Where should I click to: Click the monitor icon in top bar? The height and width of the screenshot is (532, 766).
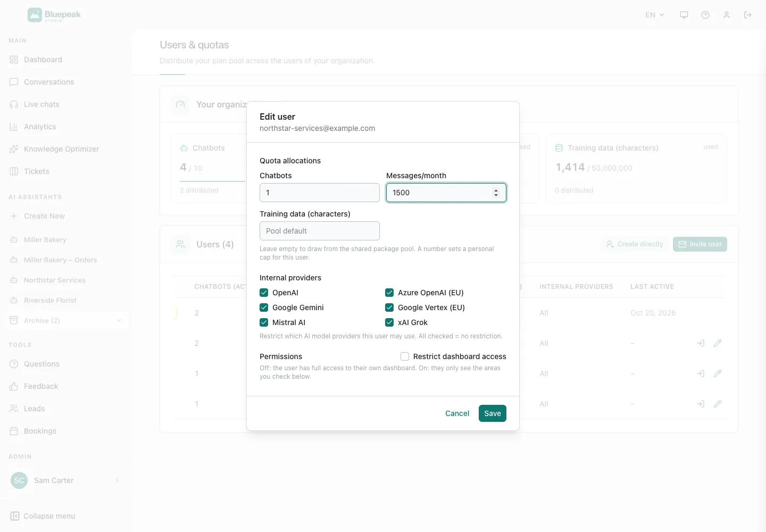coord(684,15)
